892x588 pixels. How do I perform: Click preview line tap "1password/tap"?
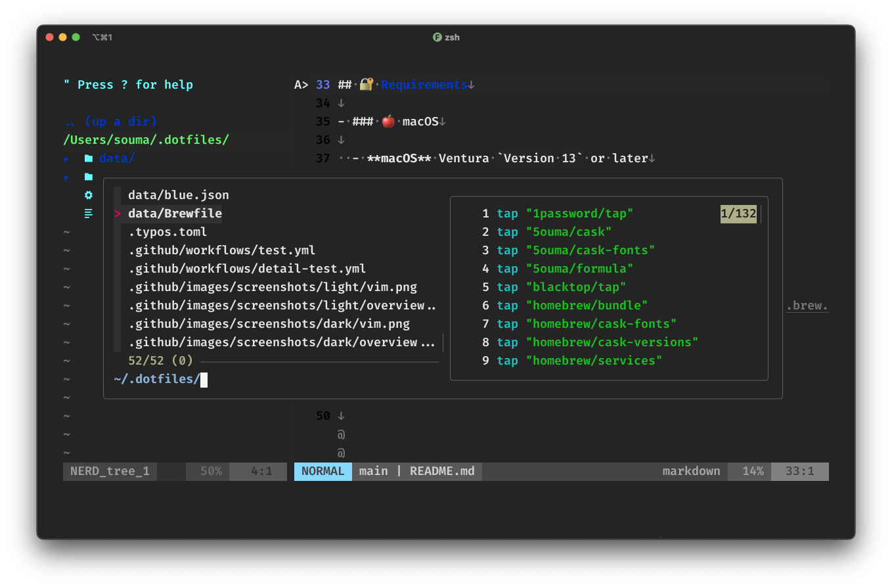[x=565, y=214]
